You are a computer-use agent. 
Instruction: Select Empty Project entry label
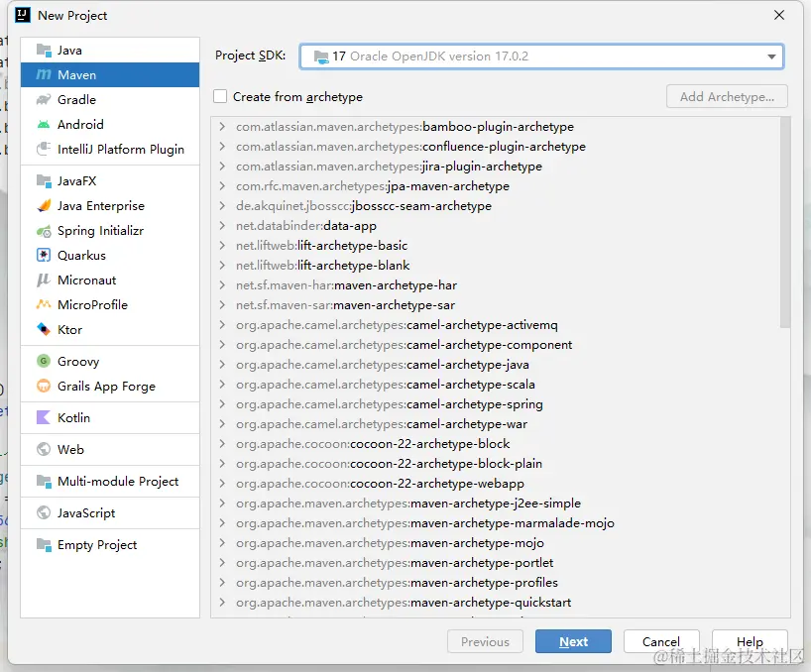97,545
